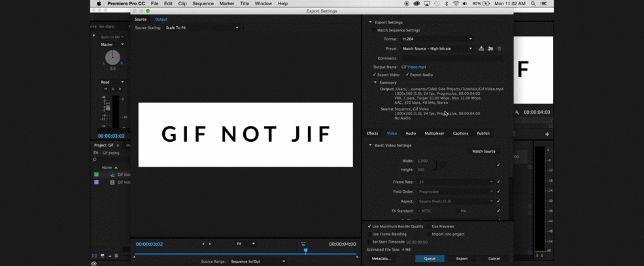
Task: Open the Audio tab
Action: (411, 133)
